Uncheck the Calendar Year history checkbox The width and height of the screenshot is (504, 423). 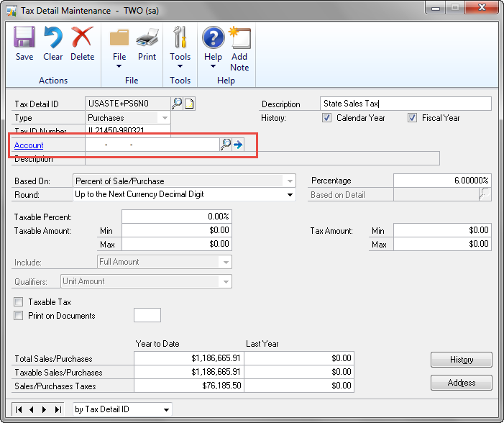coord(326,118)
